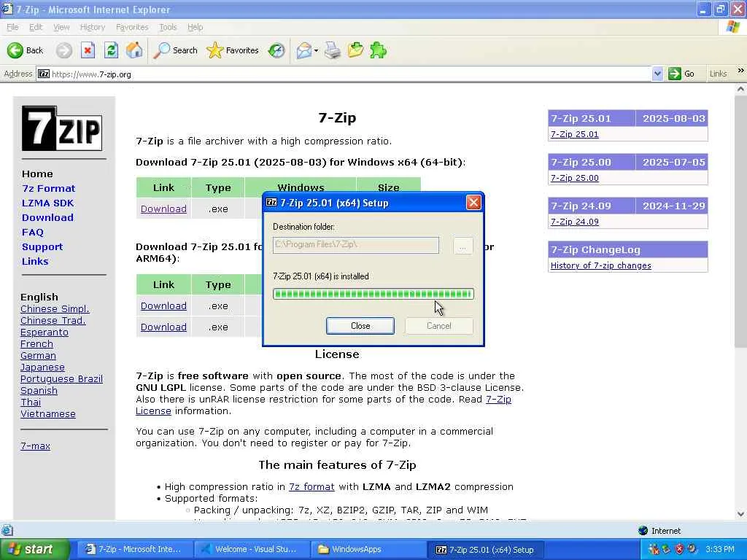Viewport: 747px width, 560px height.
Task: Click the Back arrow icon in toolbar
Action: tap(15, 50)
